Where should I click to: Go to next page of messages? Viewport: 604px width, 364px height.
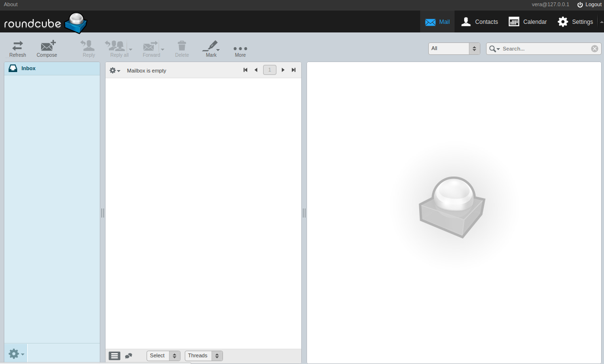(x=283, y=70)
